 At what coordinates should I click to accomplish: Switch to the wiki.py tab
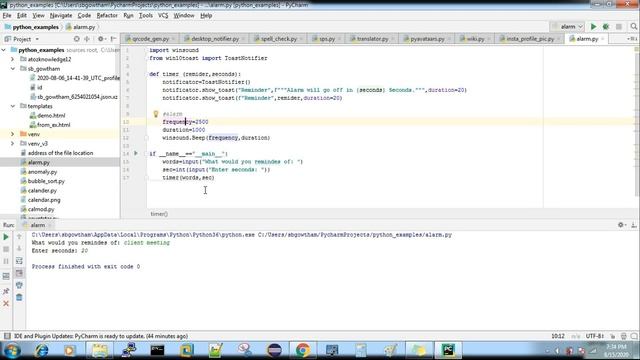tap(475, 39)
